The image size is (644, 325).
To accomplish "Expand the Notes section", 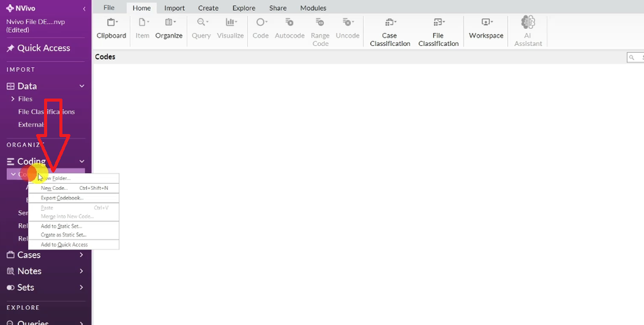I will coord(81,271).
